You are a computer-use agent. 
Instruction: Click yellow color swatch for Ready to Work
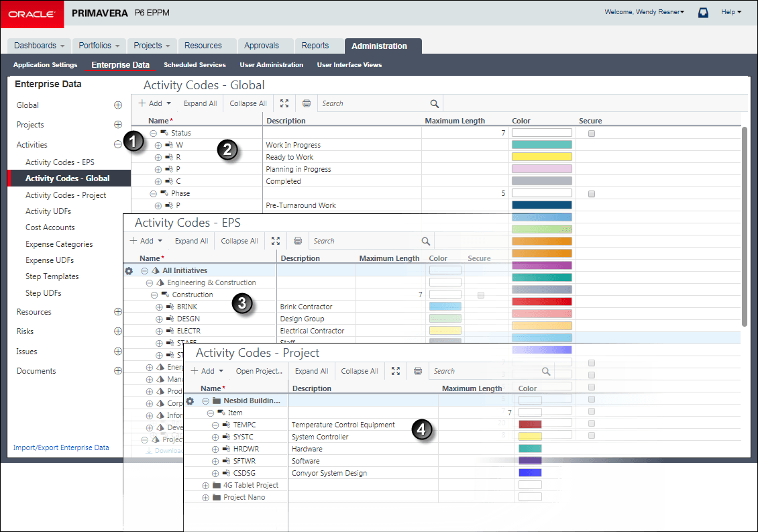point(542,157)
